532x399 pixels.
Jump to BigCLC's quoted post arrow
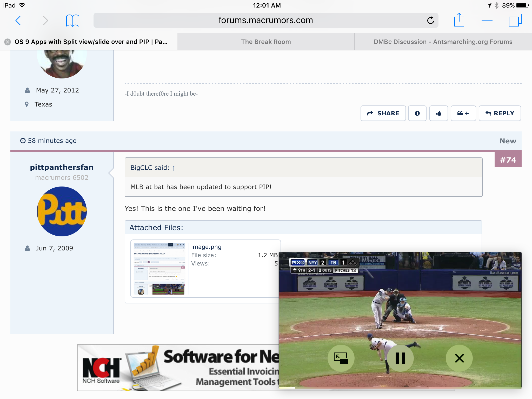pyautogui.click(x=174, y=168)
